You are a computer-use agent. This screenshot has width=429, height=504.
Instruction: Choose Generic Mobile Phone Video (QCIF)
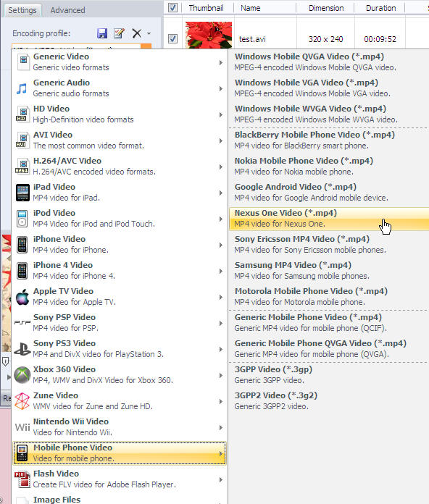329,322
